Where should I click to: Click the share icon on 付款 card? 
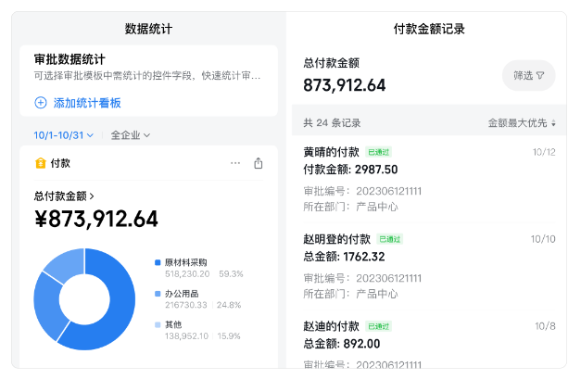coord(259,163)
